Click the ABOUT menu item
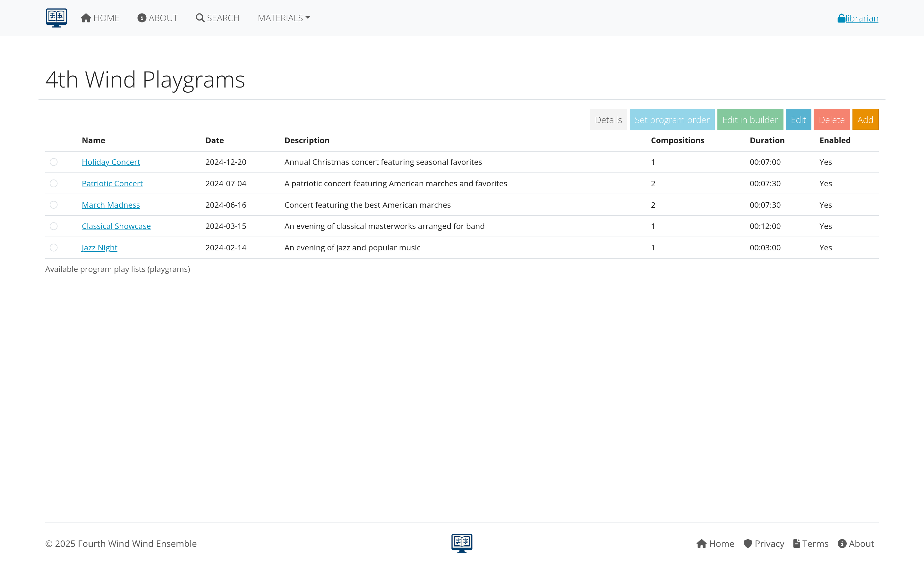This screenshot has width=924, height=577. point(157,18)
